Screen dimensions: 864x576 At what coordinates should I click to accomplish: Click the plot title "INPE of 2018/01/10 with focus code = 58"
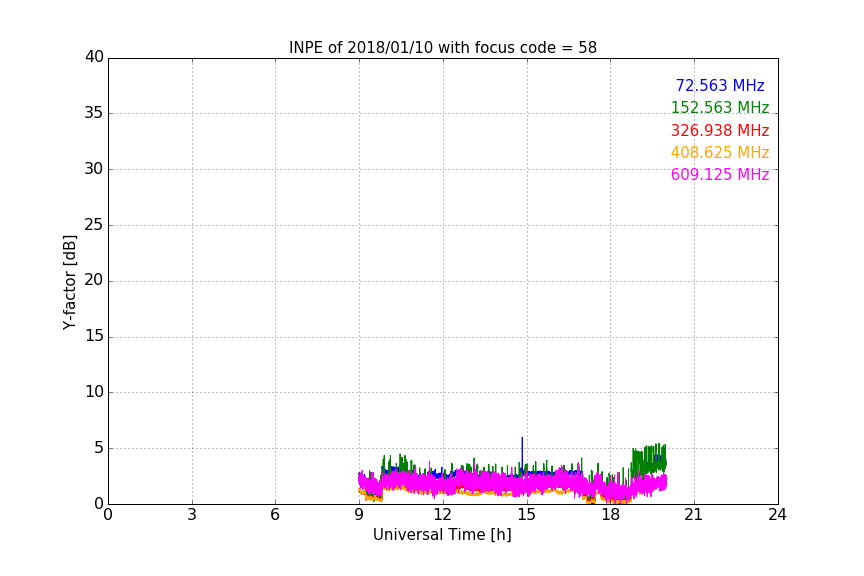click(442, 48)
